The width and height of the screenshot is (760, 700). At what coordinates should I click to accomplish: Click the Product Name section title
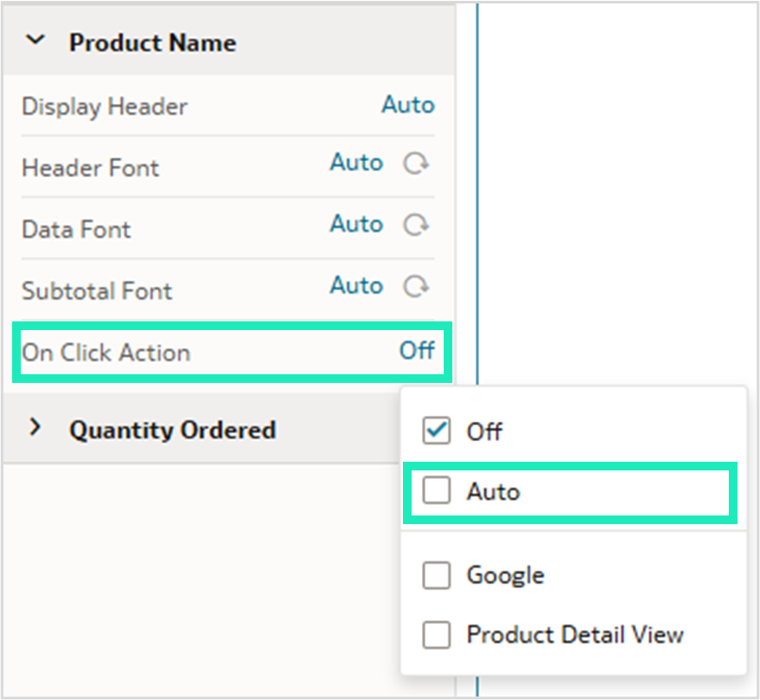click(x=153, y=42)
